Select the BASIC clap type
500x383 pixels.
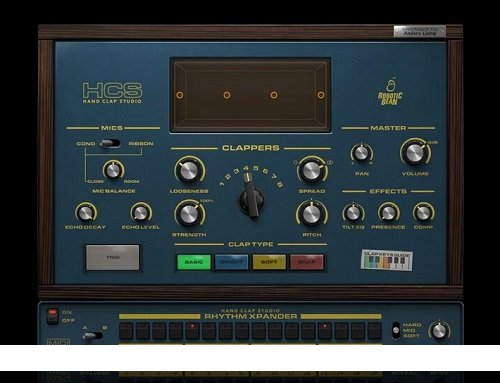click(x=194, y=262)
